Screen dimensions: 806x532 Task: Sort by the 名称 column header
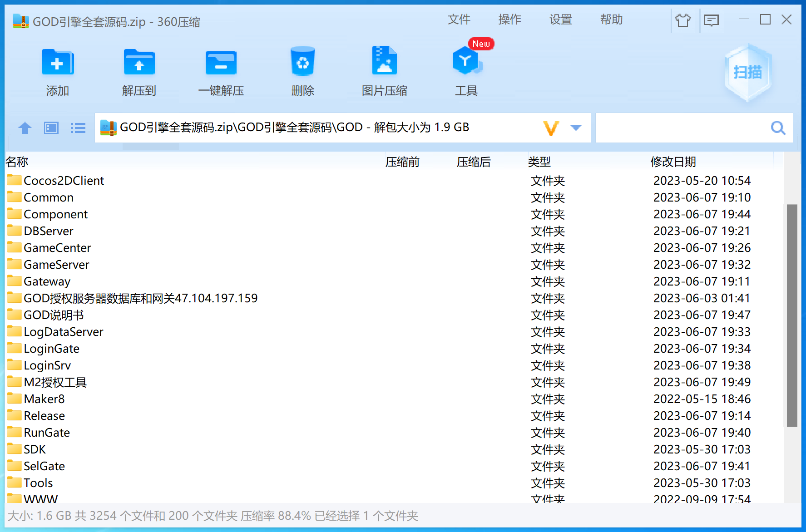point(17,162)
